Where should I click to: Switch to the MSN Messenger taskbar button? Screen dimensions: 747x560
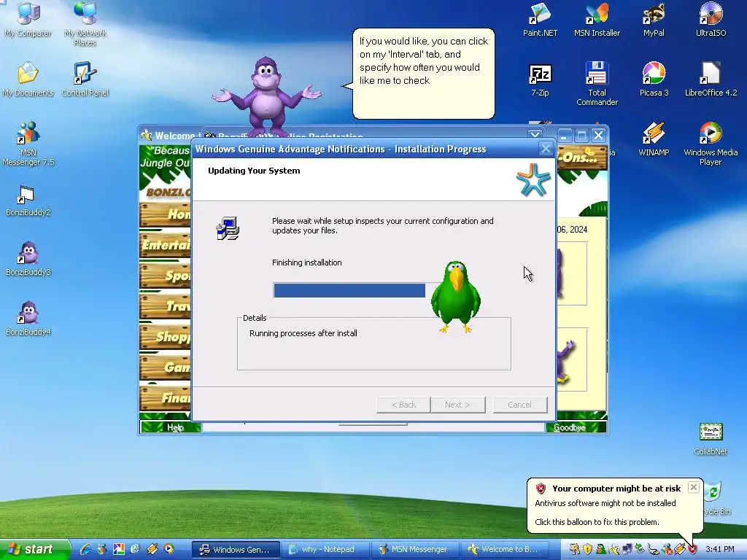[415, 550]
